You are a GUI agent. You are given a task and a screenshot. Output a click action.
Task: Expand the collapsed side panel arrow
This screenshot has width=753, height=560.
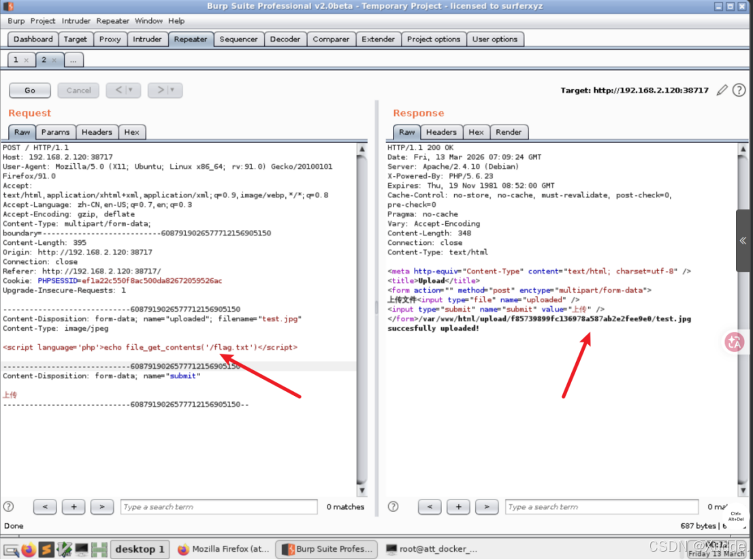point(743,241)
